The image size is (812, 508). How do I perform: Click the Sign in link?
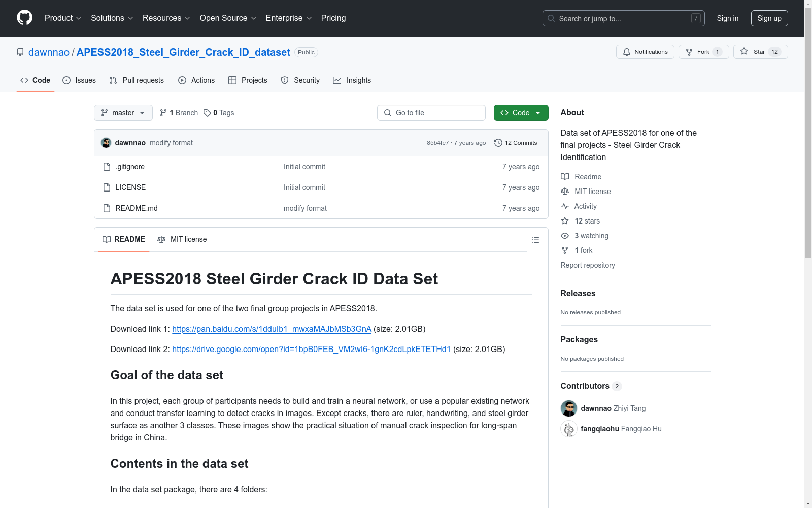coord(728,18)
